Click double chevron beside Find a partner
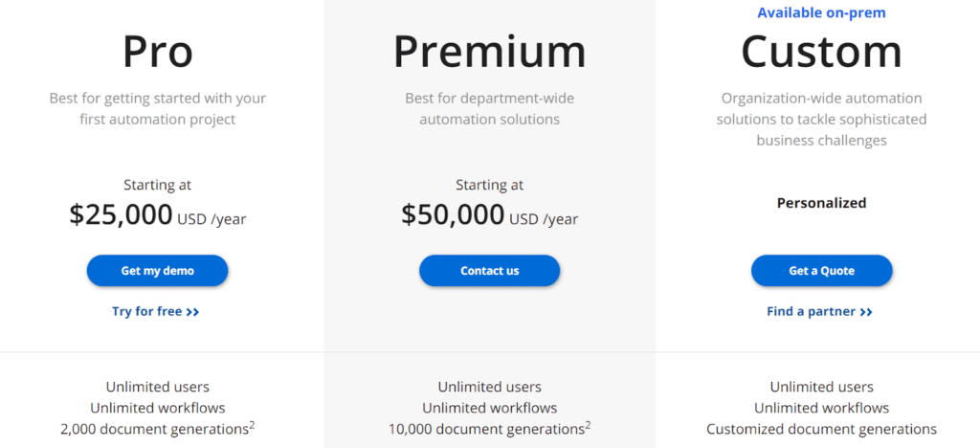The image size is (980, 448). [866, 312]
